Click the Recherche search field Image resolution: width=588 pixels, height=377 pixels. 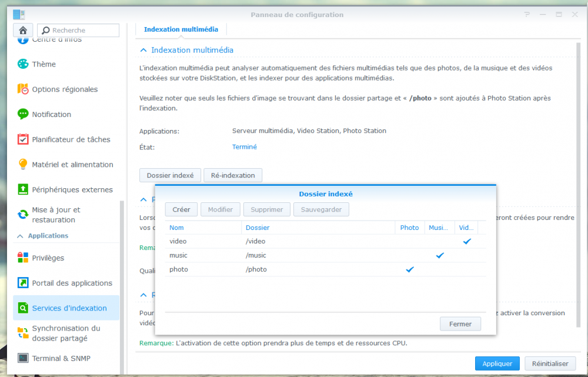coord(78,31)
